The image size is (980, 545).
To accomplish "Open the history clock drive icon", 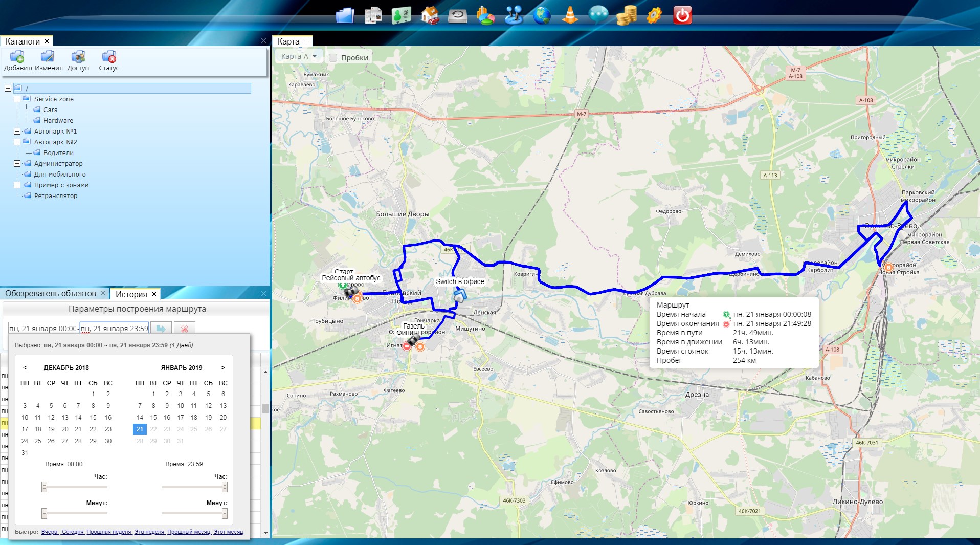I will (457, 15).
